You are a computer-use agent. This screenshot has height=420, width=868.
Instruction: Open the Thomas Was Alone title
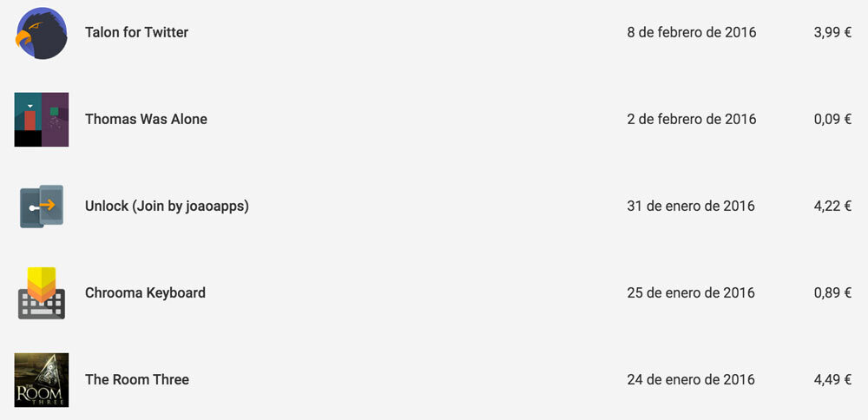146,120
